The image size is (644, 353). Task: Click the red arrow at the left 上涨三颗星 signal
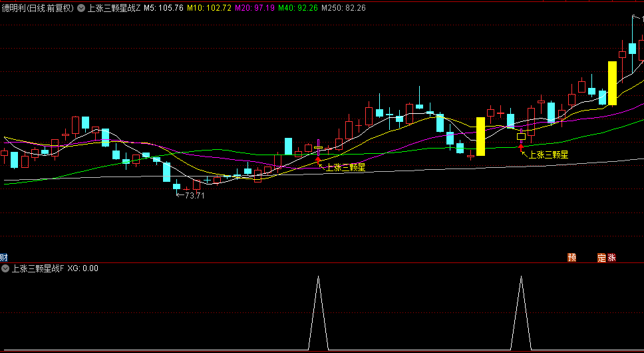[318, 160]
